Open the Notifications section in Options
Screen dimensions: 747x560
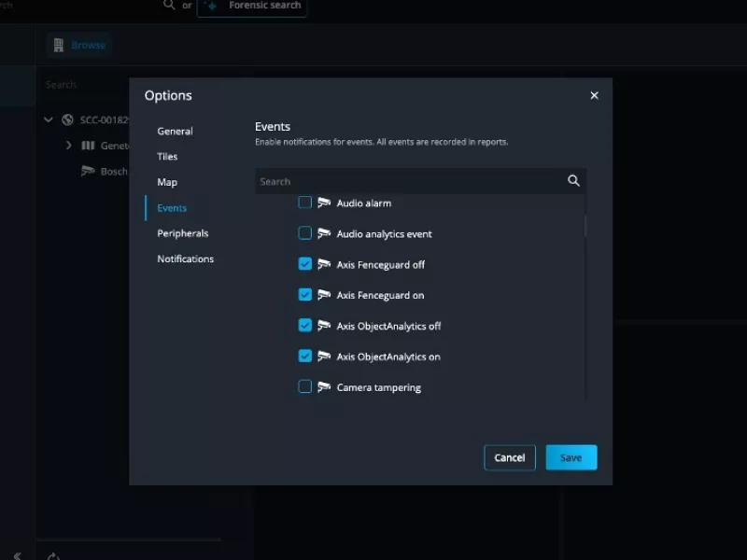click(x=185, y=259)
